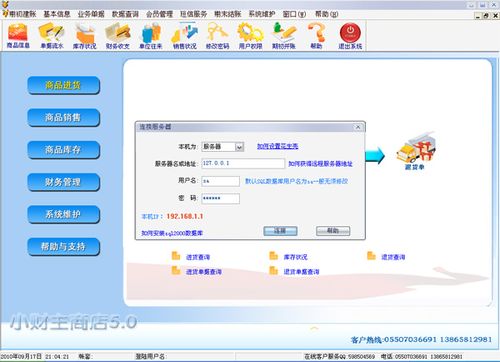Click the question mark 帮助 toolbar icon
Image resolution: width=500 pixels, height=362 pixels.
point(316,36)
